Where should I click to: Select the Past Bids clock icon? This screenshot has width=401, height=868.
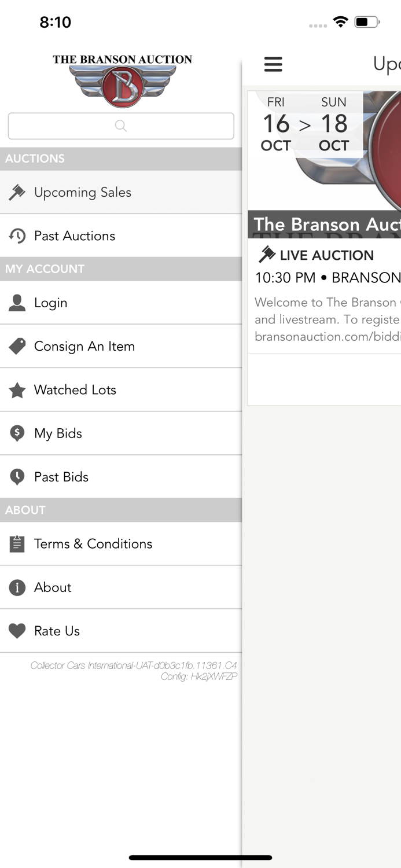tap(17, 476)
